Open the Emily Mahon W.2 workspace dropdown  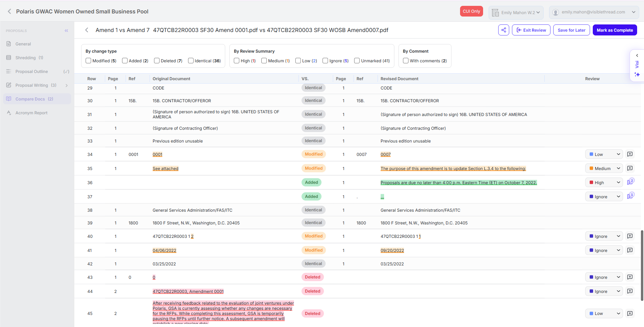516,13
